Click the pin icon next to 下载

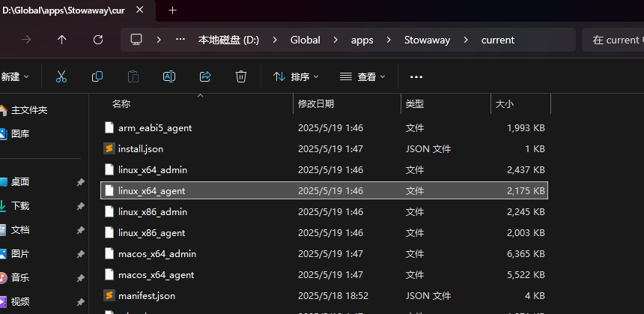point(81,206)
